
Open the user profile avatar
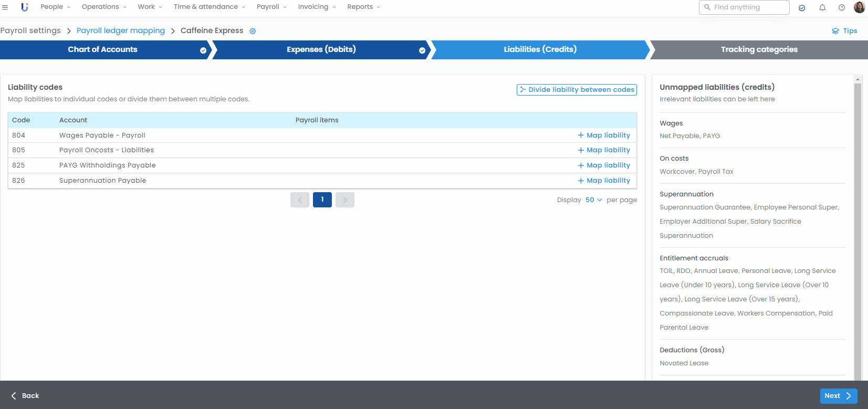pos(859,7)
